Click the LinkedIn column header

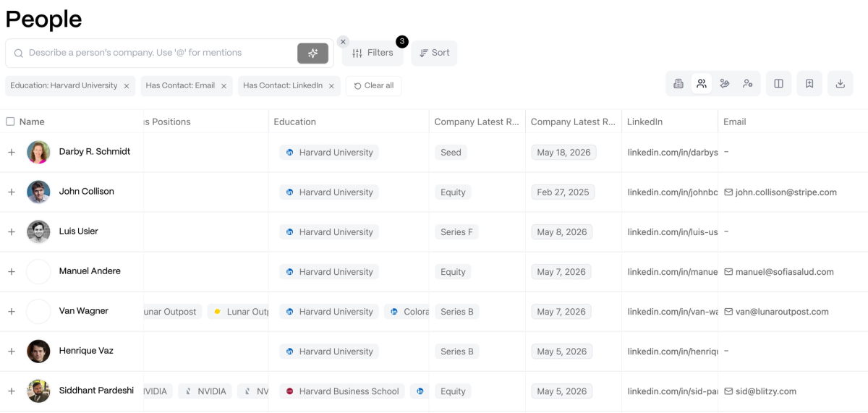645,122
